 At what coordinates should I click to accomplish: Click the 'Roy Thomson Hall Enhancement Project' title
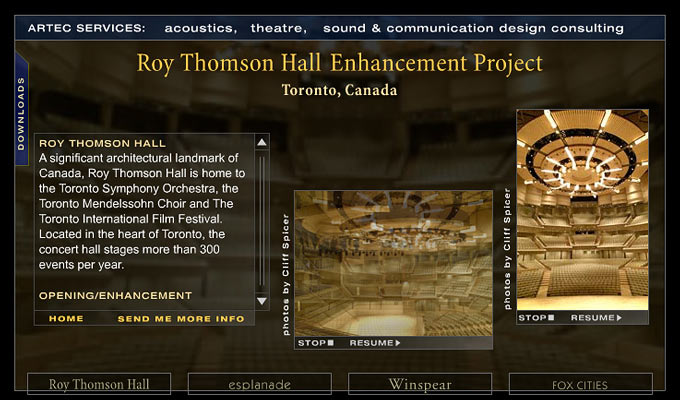[340, 63]
